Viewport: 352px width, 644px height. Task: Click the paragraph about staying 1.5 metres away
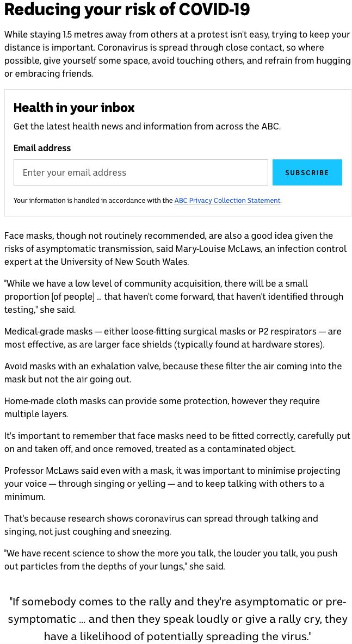pos(177,54)
